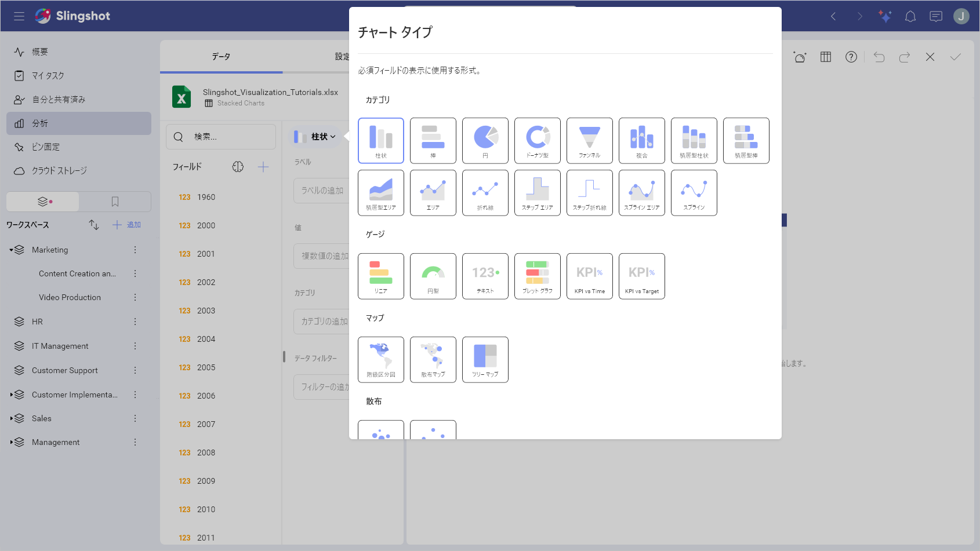The image size is (980, 551).
Task: Select the funnel (ファンネル) chart type
Action: pyautogui.click(x=590, y=141)
